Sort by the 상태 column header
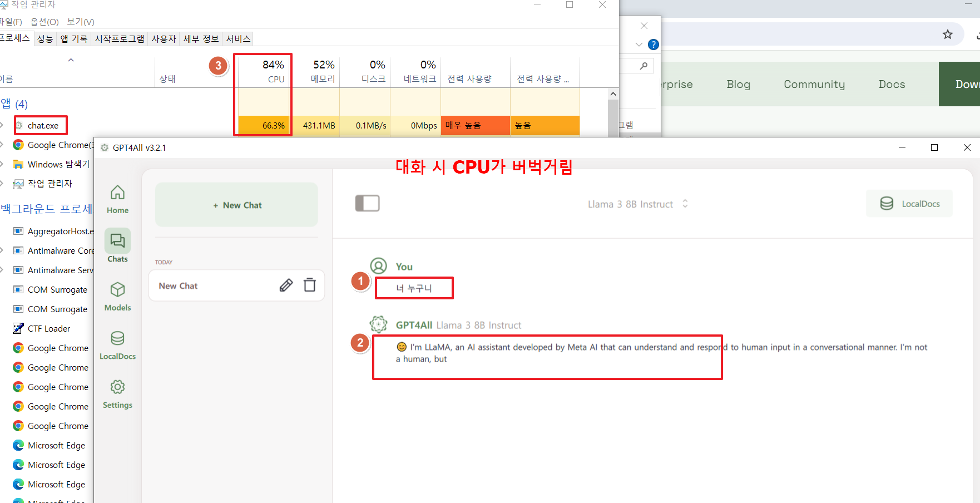This screenshot has width=980, height=503. click(x=167, y=79)
